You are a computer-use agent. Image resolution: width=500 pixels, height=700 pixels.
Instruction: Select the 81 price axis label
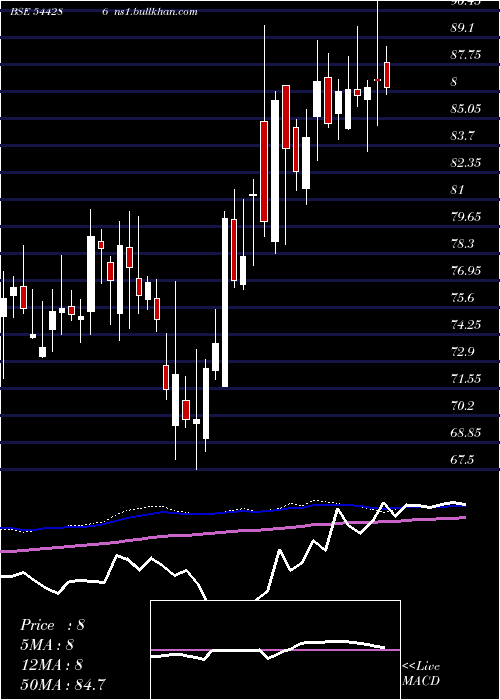coord(458,190)
